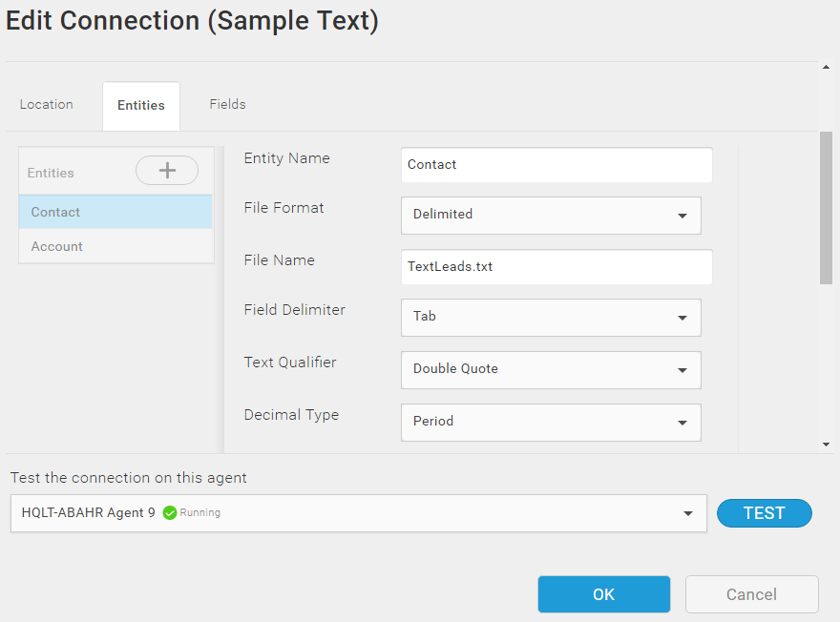This screenshot has width=840, height=622.
Task: Click scrollbar up arrow
Action: pos(826,68)
